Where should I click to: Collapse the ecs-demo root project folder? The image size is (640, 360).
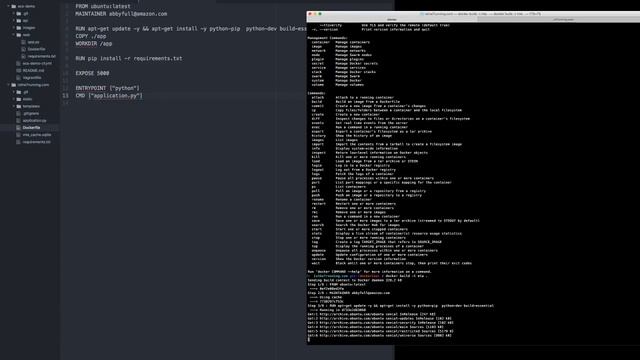click(9, 7)
